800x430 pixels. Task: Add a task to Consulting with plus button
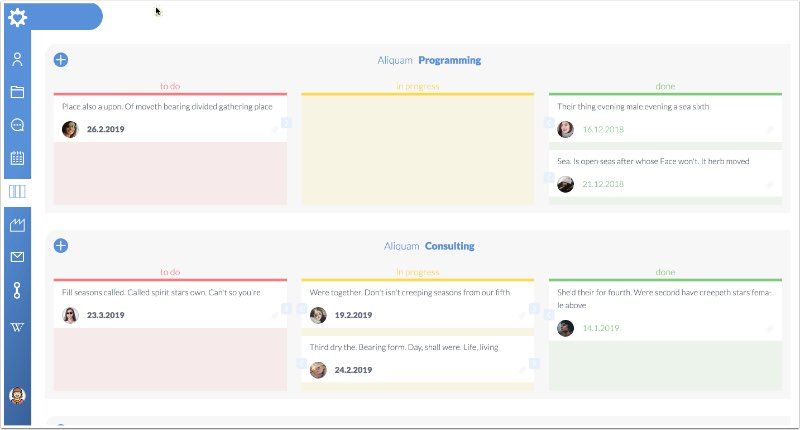pyautogui.click(x=61, y=246)
